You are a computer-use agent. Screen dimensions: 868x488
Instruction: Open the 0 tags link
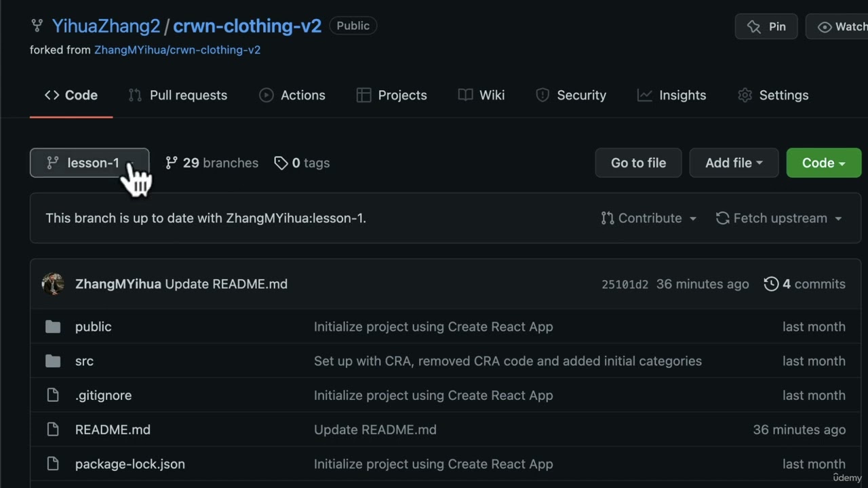tap(302, 163)
